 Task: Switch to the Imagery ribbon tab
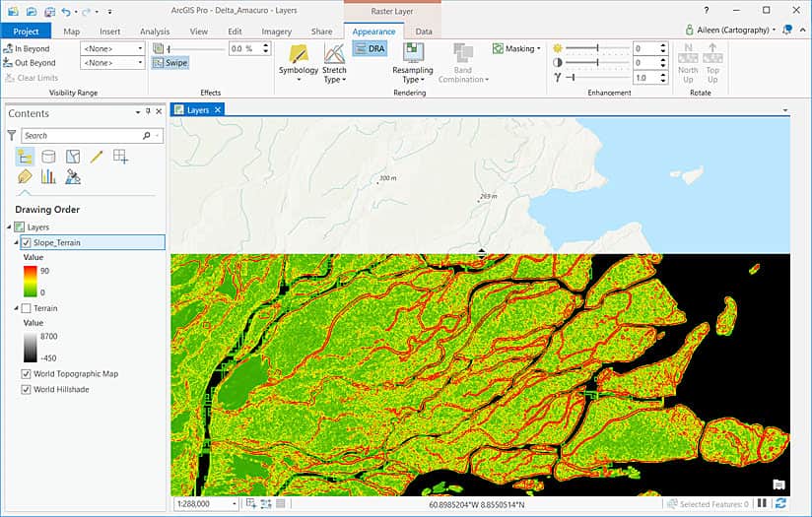(277, 32)
